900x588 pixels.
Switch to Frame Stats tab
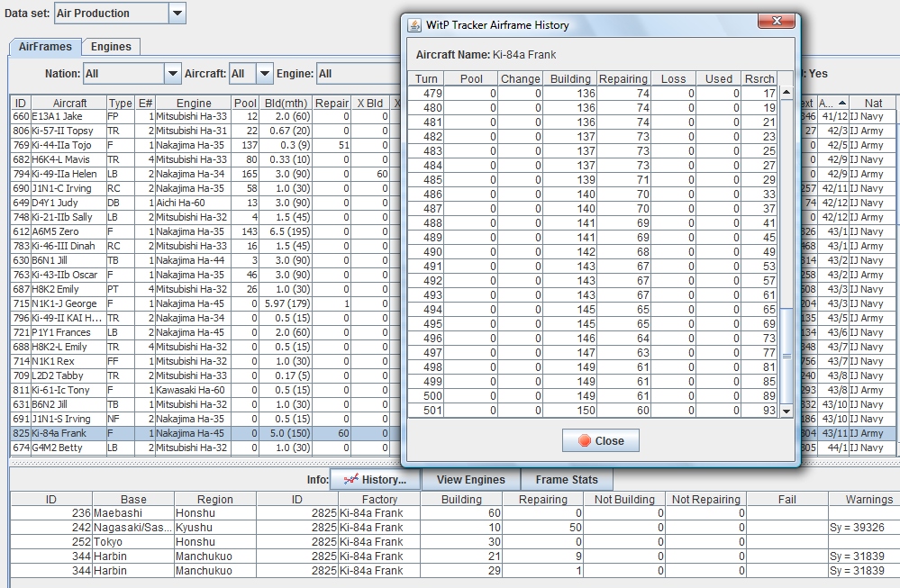click(x=567, y=480)
